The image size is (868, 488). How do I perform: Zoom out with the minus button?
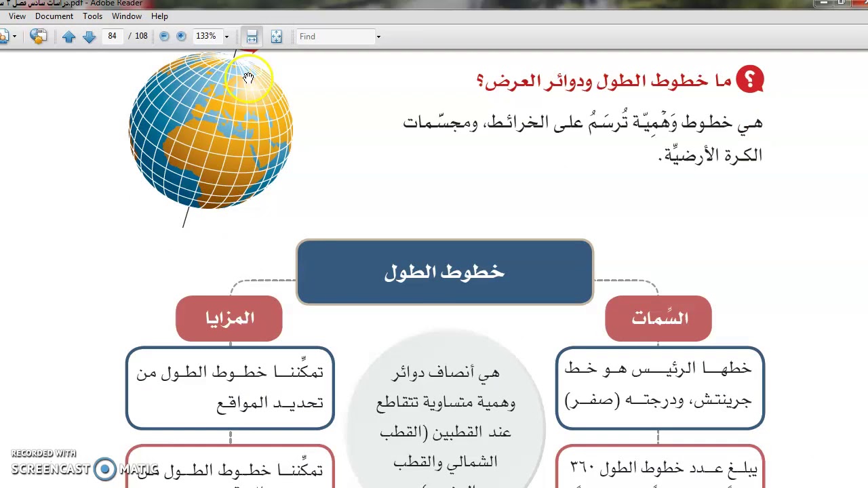[x=164, y=37]
